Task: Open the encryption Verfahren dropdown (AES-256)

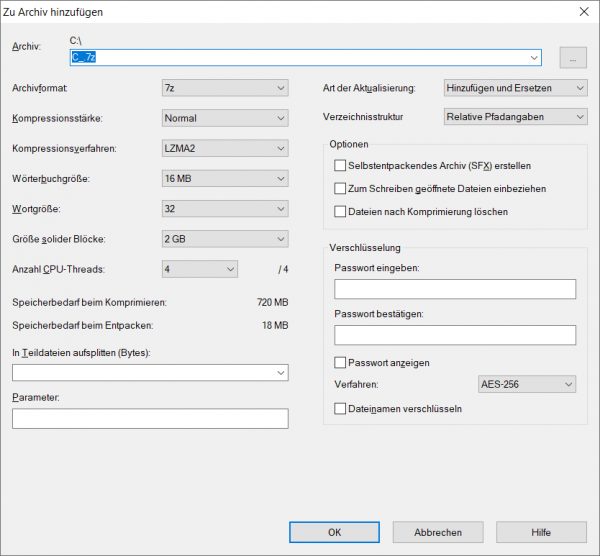Action: pos(527,384)
